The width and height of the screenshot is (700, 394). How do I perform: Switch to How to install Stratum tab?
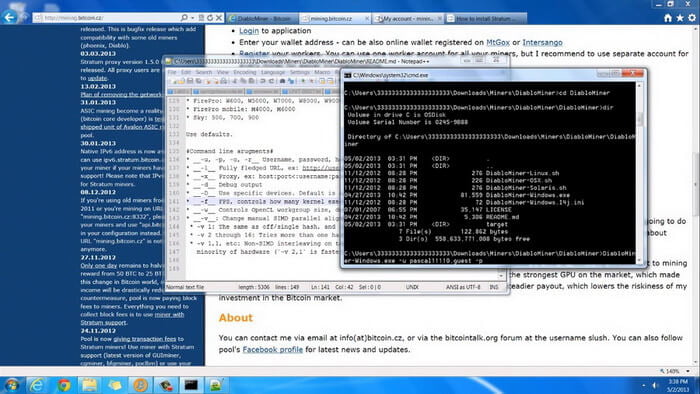[486, 18]
